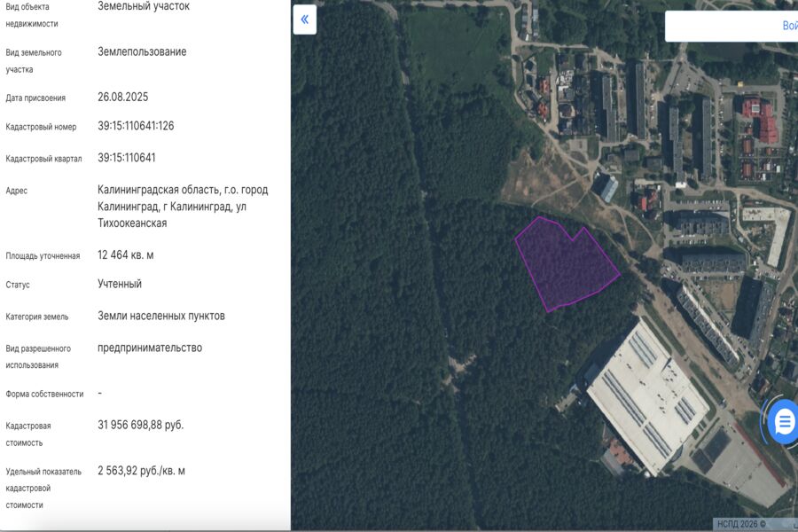798x532 pixels.
Task: Click the cadastral value 31 956 698,88 руб.
Action: [140, 425]
